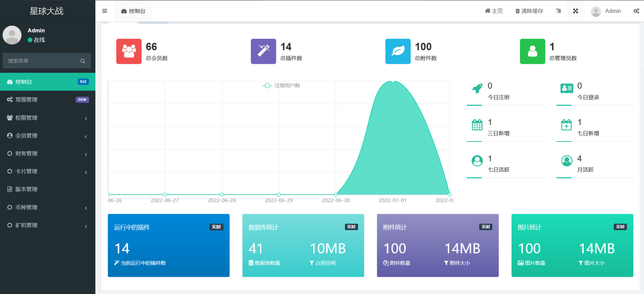
Task: Click the rocket icon for today's registrations
Action: click(x=477, y=88)
